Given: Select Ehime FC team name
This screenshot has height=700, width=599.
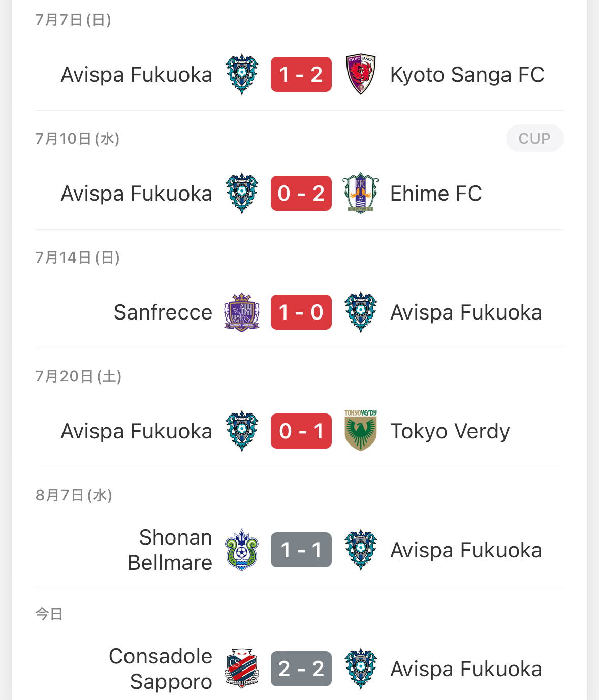Looking at the screenshot, I should 436,194.
